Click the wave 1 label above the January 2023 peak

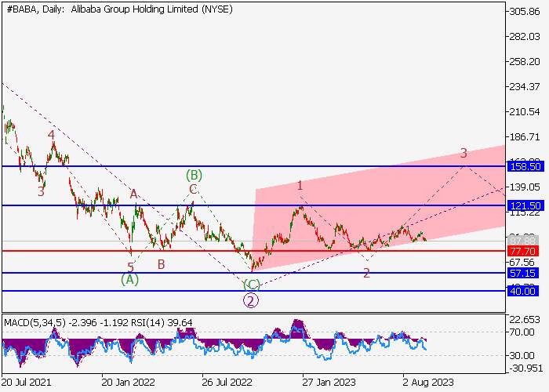click(300, 186)
